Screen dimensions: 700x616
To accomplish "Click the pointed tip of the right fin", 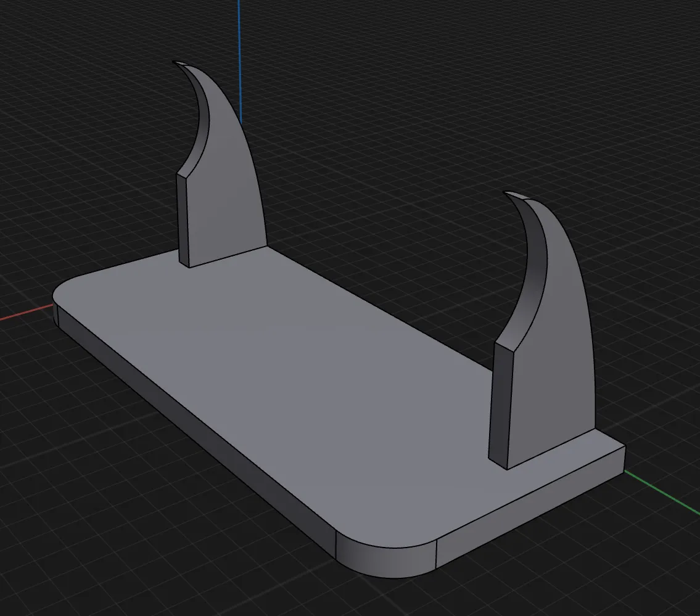I will [x=507, y=194].
